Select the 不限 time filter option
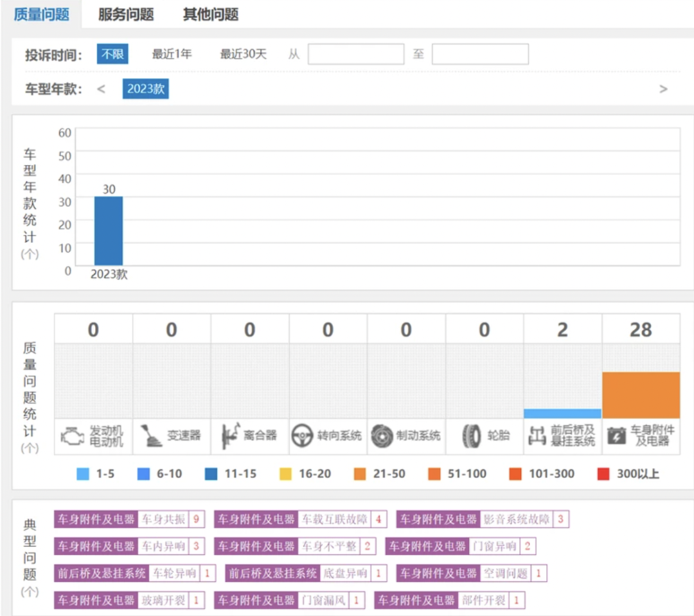This screenshot has width=694, height=616. point(112,54)
